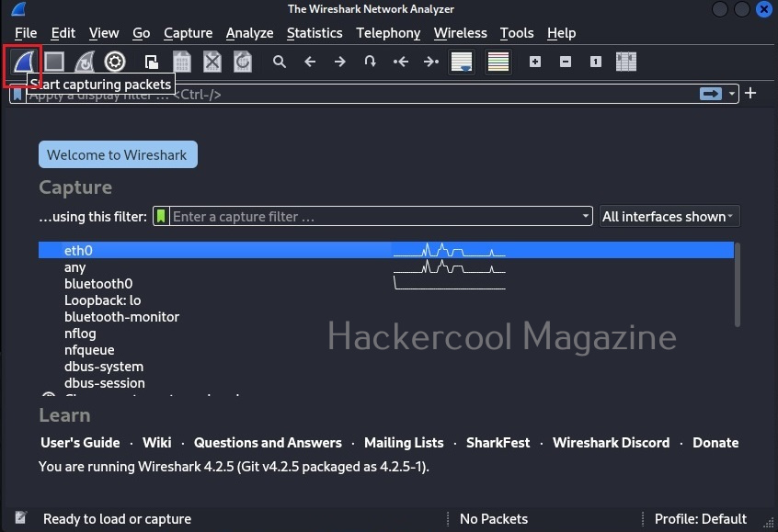Image resolution: width=778 pixels, height=532 pixels.
Task: Select the nfqueue interface
Action: 386,350
